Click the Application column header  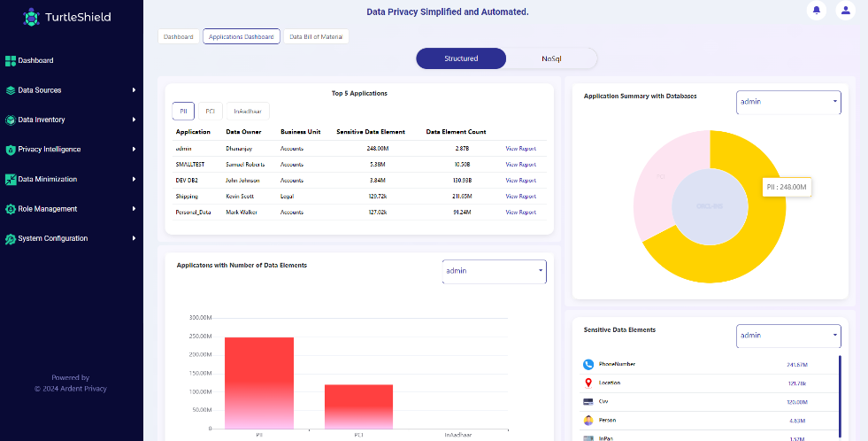pyautogui.click(x=193, y=132)
